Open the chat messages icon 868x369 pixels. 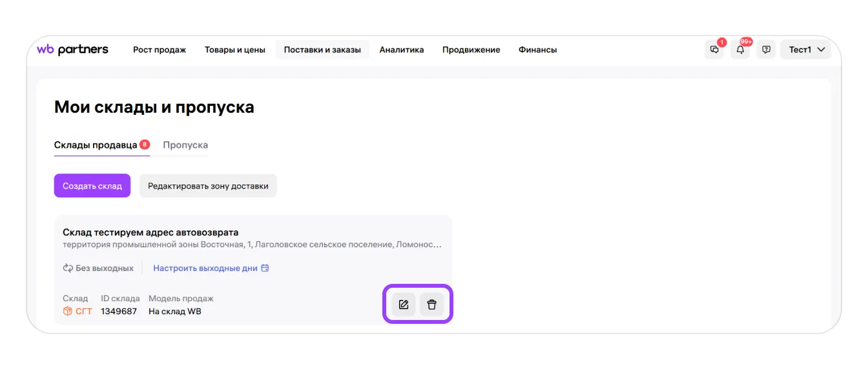click(714, 50)
